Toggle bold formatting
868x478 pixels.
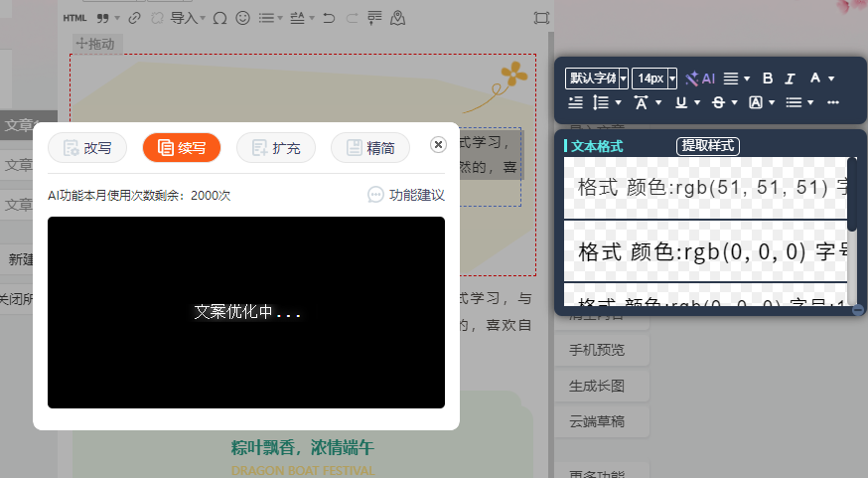tap(767, 79)
